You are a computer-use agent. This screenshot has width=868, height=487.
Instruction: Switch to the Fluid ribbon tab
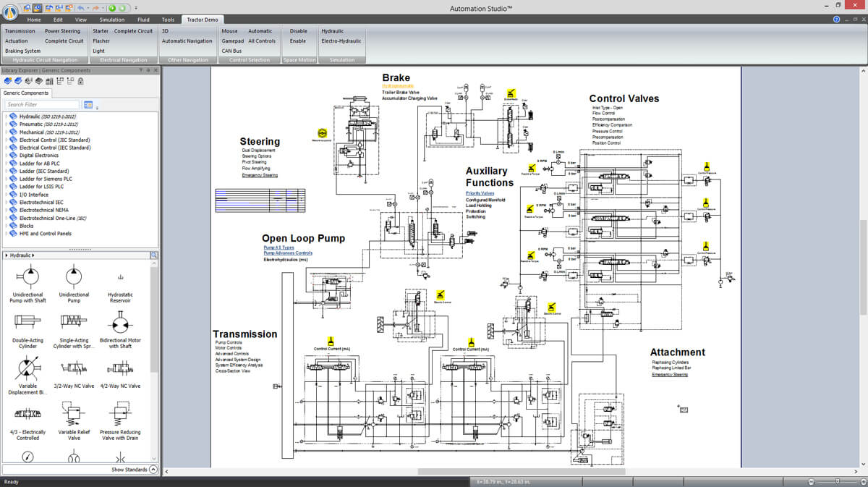pyautogui.click(x=142, y=20)
